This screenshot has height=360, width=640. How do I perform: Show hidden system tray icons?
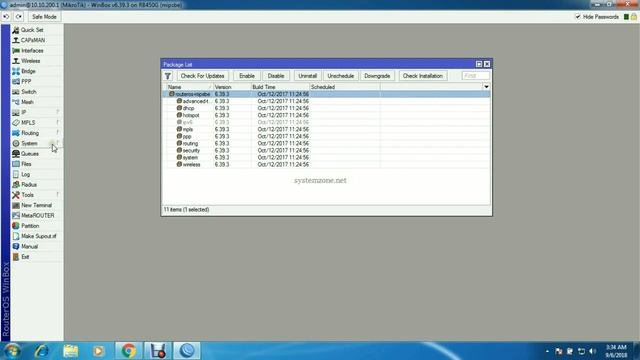pos(547,351)
